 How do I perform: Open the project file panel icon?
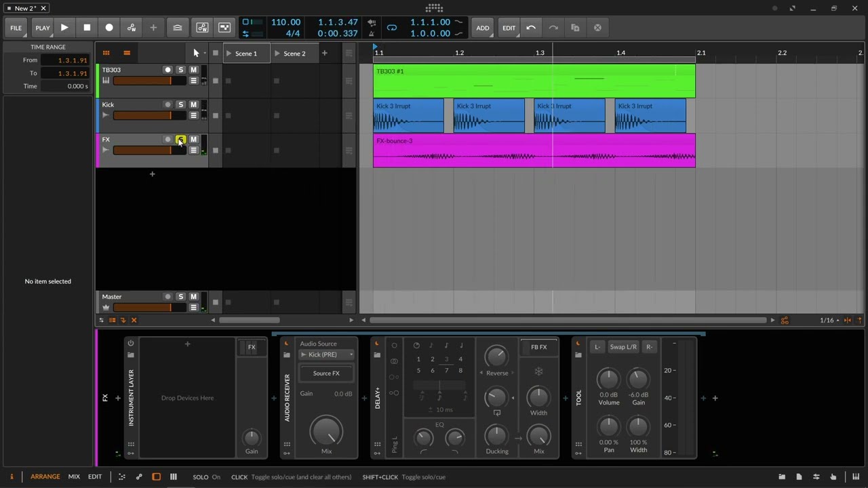[799, 476]
